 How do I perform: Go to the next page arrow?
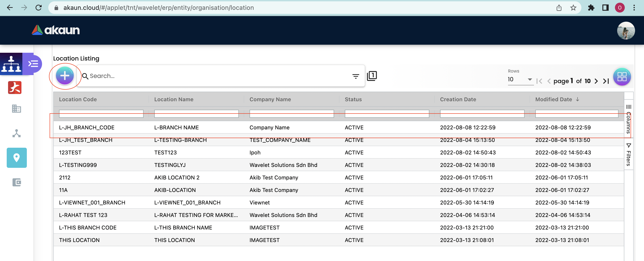(596, 81)
